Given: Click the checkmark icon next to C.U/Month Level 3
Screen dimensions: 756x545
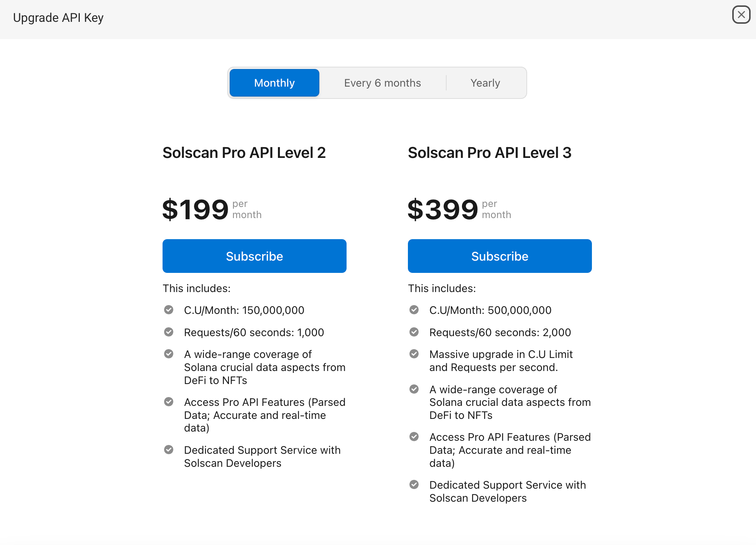Looking at the screenshot, I should point(414,310).
